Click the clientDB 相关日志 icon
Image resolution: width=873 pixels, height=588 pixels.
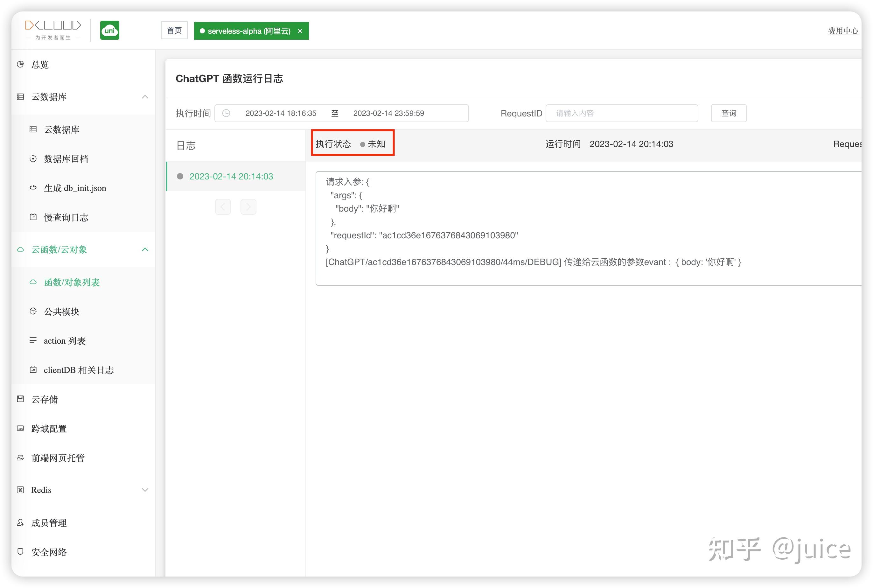[x=33, y=370]
